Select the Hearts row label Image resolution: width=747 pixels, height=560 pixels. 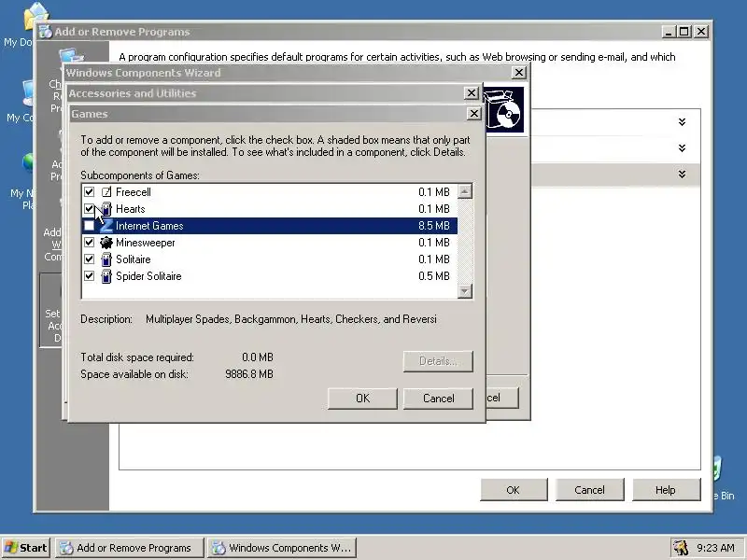pyautogui.click(x=131, y=209)
